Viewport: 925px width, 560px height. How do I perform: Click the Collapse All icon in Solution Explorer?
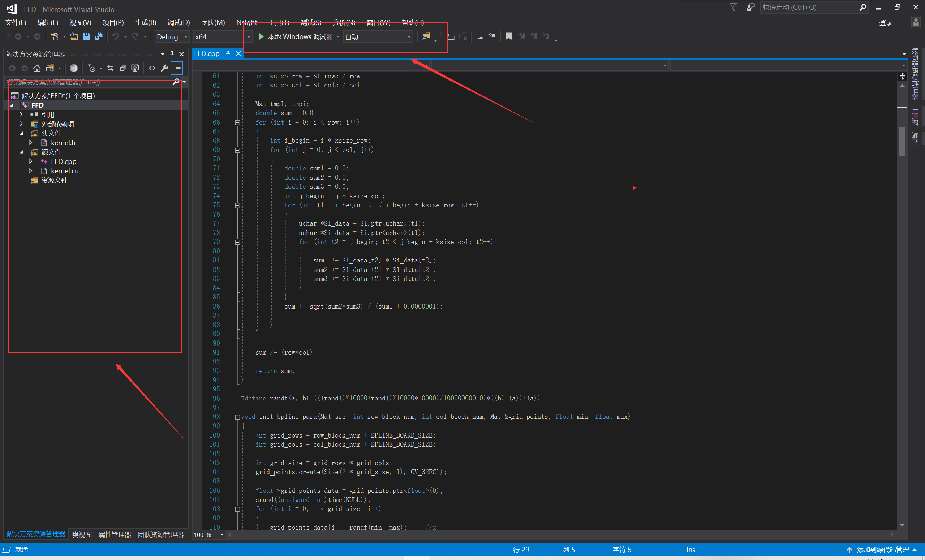123,68
